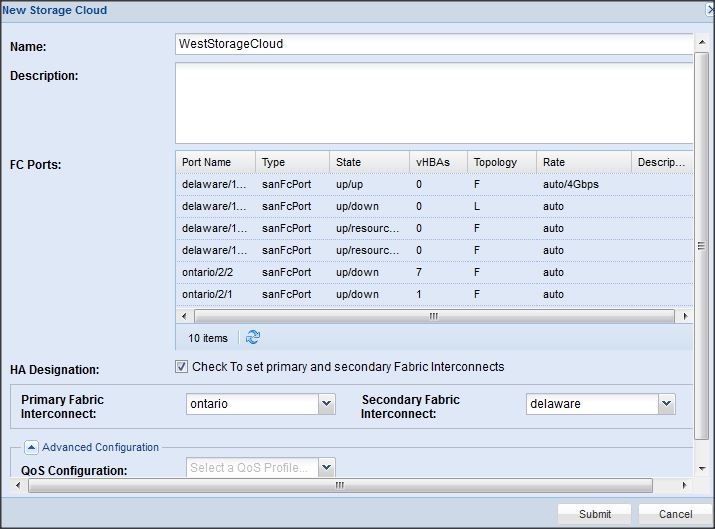Click the dialog vertical scroll down arrow

(702, 468)
